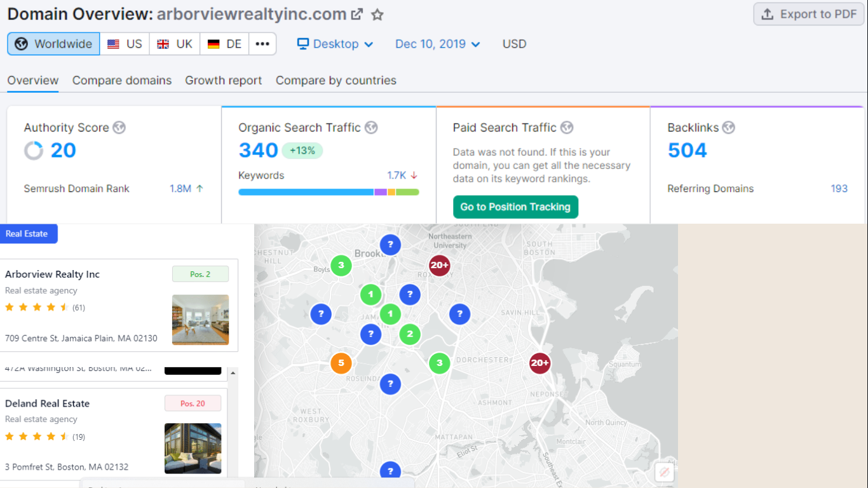This screenshot has height=488, width=868.
Task: Open the Semrush Domain Rank value 1.8M
Action: 180,189
